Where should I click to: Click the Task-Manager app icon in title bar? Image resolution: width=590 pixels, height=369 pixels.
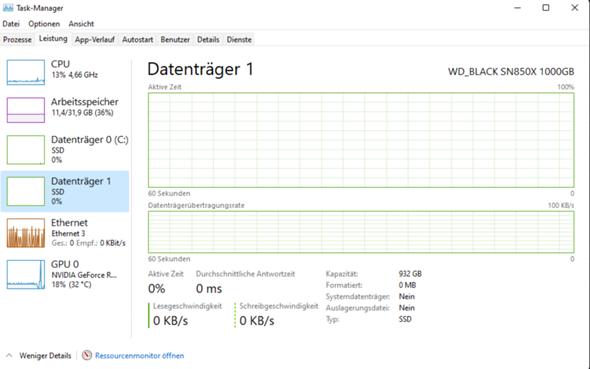click(x=8, y=8)
